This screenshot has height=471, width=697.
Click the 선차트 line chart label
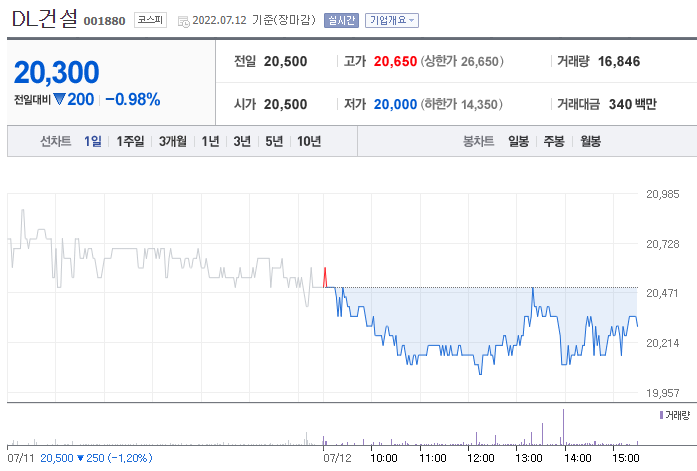tap(56, 141)
